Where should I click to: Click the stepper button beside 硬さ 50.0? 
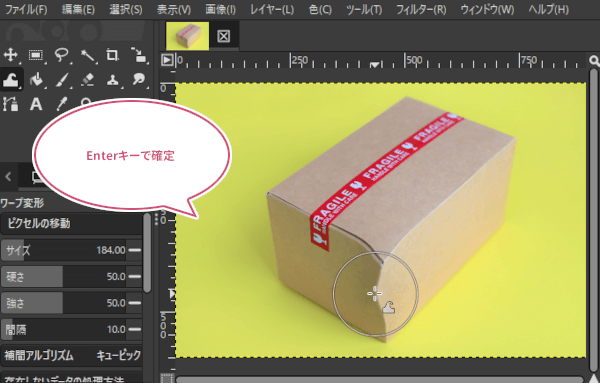(x=135, y=277)
